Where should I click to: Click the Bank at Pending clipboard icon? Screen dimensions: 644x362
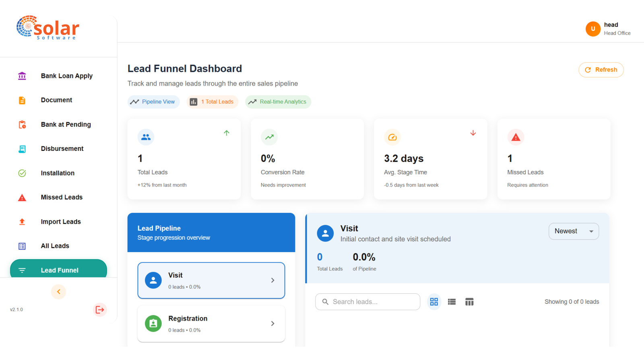(22, 125)
